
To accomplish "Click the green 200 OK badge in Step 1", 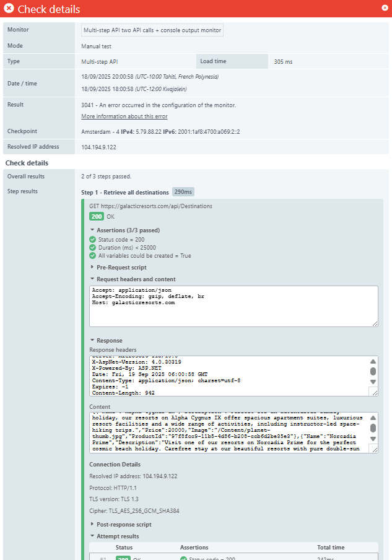I will click(97, 216).
